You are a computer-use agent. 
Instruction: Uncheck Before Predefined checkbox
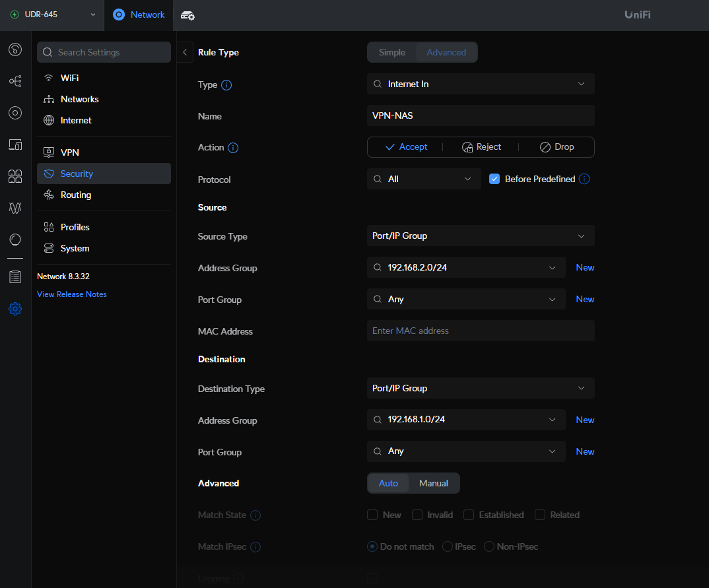(x=494, y=179)
